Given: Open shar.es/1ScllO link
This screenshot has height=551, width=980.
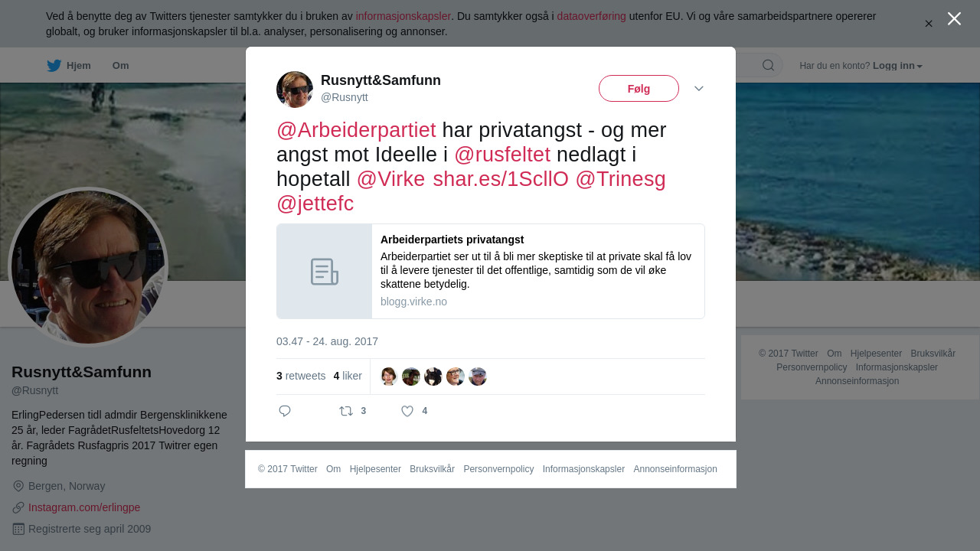Looking at the screenshot, I should tap(501, 179).
